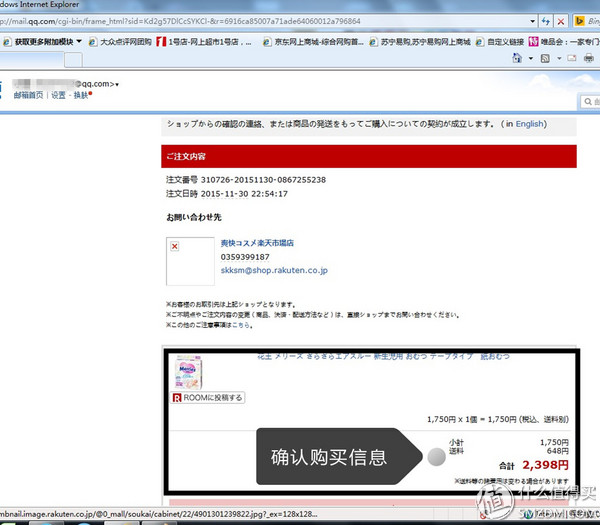The image size is (600, 525).
Task: Click the Merries diaper product thumbnail
Action: click(x=188, y=372)
